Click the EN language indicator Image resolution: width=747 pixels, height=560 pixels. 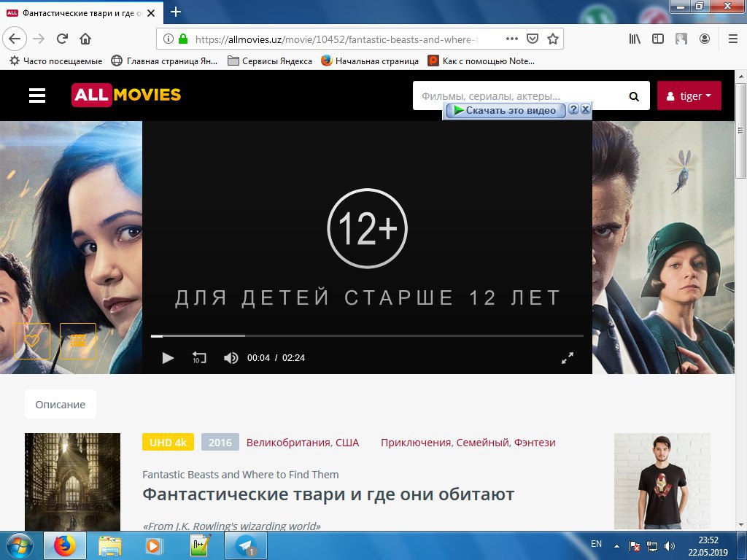[596, 544]
